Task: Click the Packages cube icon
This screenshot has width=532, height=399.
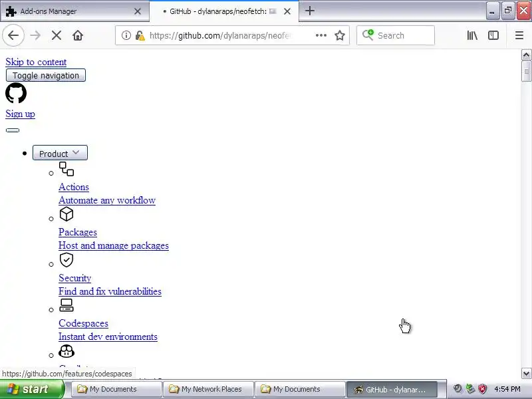Action: point(66,214)
